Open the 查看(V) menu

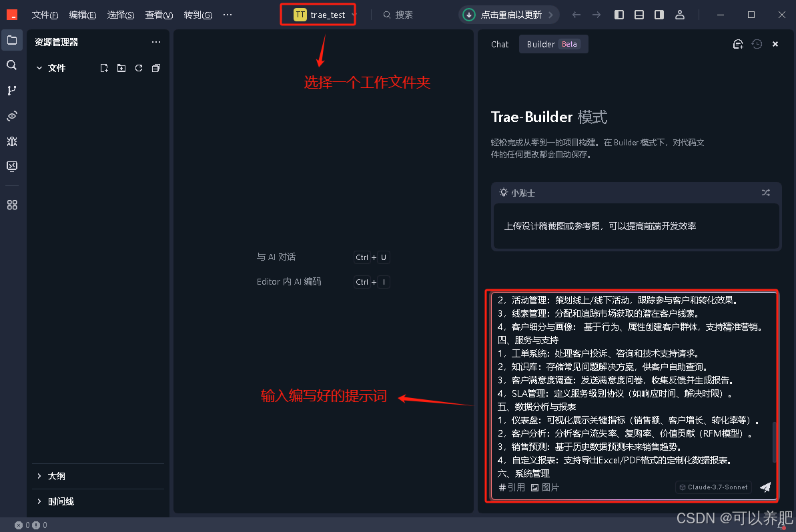[x=158, y=15]
